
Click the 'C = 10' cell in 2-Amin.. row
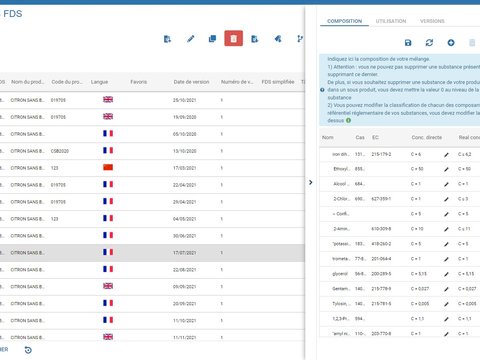[x=417, y=229]
